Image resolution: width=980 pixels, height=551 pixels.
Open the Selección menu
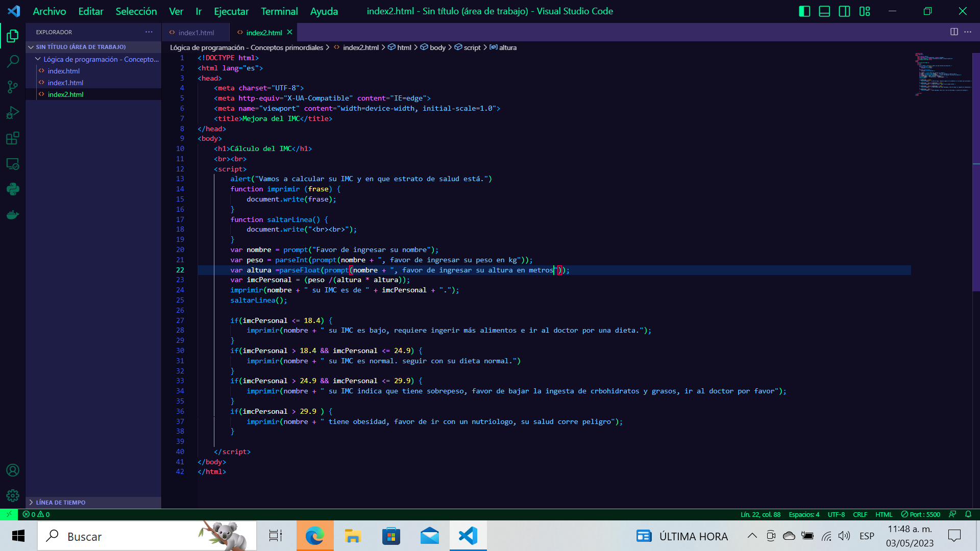point(136,11)
